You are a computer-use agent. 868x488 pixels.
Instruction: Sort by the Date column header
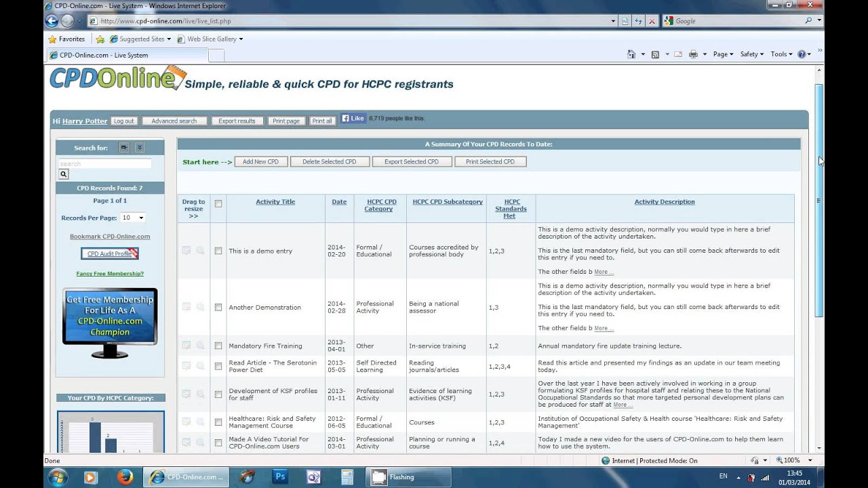pyautogui.click(x=339, y=201)
